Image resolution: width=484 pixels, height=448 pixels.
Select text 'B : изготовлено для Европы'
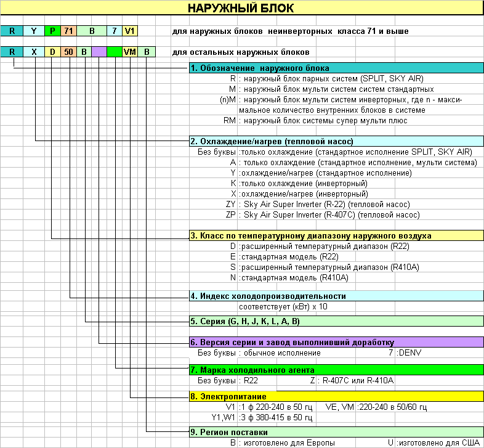coord(283,442)
